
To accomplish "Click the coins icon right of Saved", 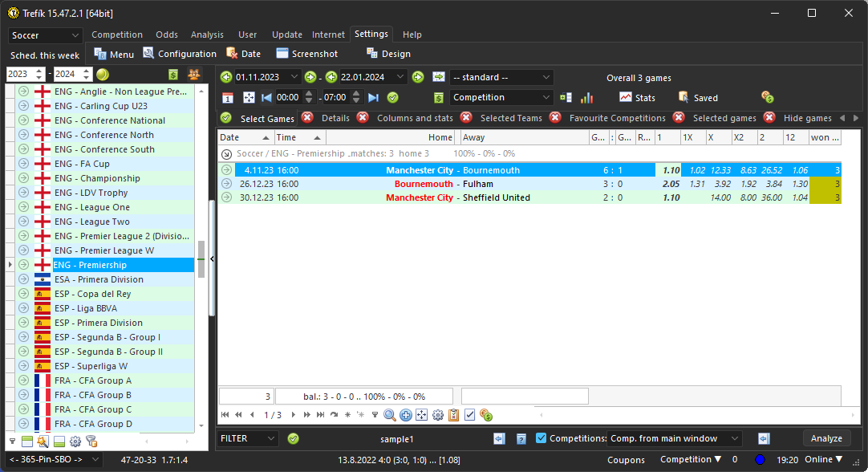I will (x=768, y=98).
